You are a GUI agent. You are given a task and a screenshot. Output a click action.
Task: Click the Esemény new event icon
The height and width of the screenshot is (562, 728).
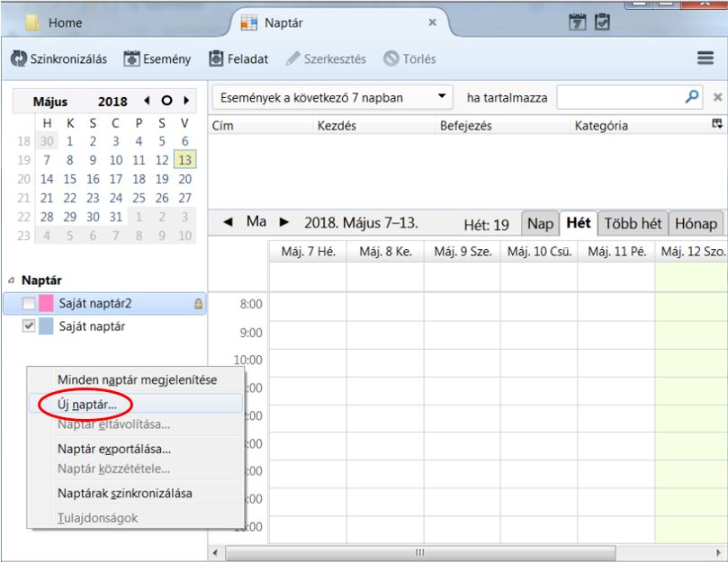[x=130, y=59]
